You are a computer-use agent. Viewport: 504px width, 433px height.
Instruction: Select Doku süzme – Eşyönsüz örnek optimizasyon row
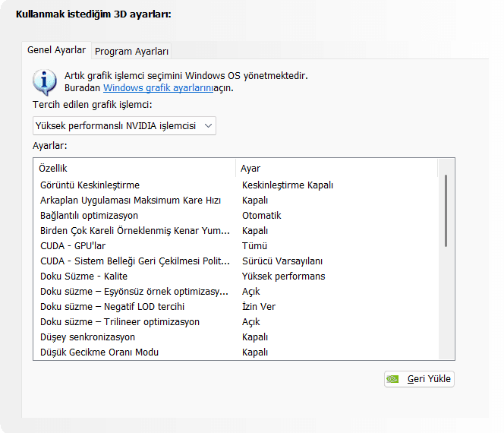(x=235, y=292)
